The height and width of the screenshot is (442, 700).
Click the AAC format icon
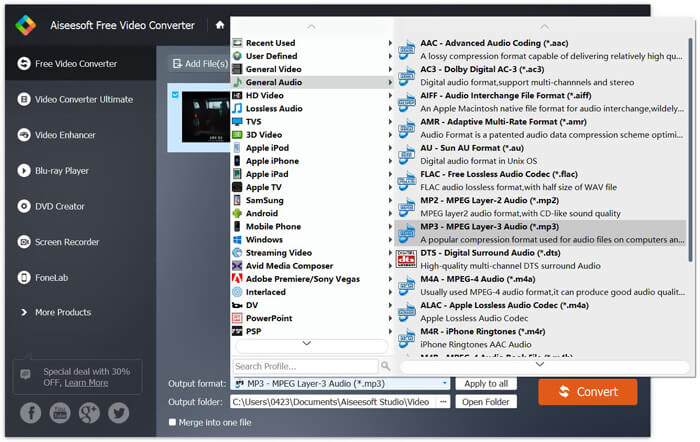pos(407,50)
